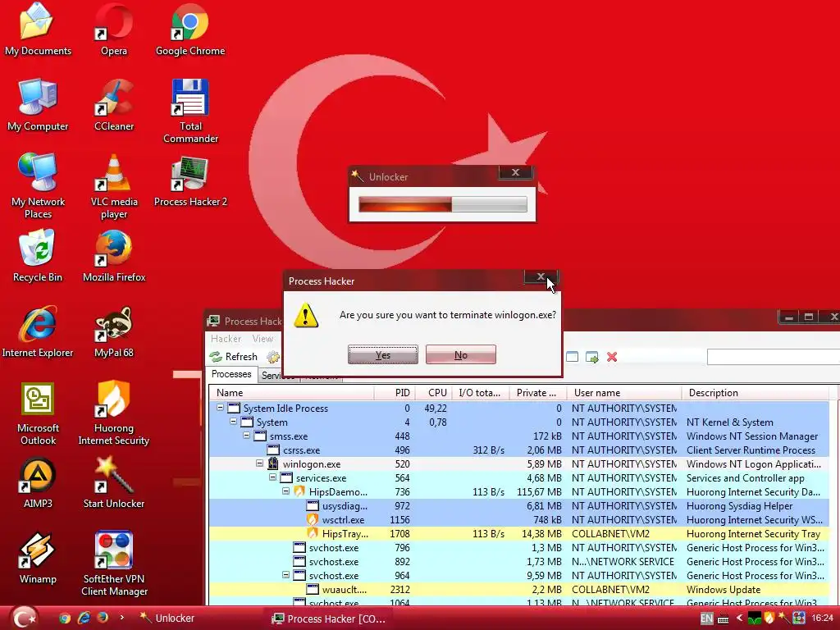The image size is (840, 630).
Task: Click the EN language indicator in tray
Action: 706,619
